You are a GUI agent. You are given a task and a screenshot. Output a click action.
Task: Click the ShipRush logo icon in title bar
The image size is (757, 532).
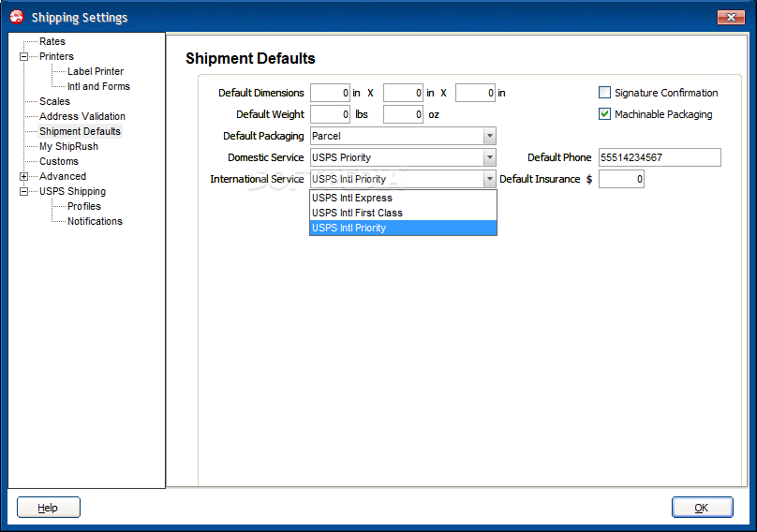tap(17, 17)
